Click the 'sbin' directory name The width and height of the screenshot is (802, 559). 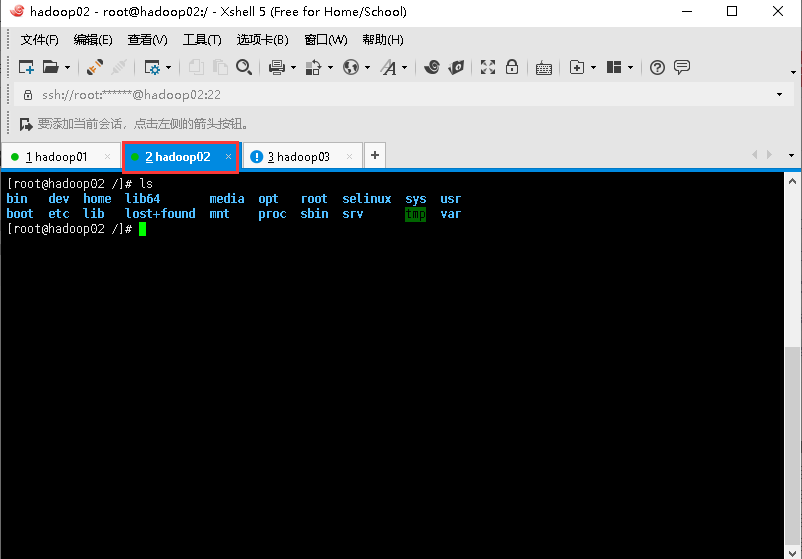(314, 214)
